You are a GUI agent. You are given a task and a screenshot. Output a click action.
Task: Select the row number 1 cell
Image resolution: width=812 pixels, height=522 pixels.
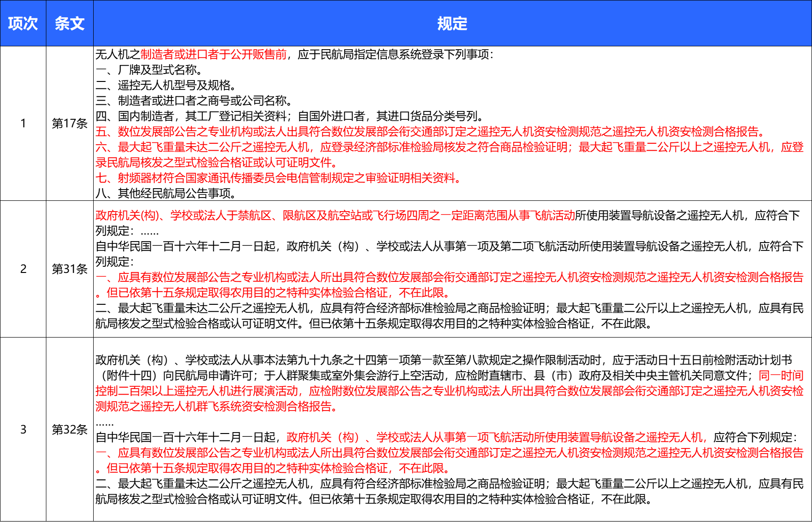tap(23, 123)
